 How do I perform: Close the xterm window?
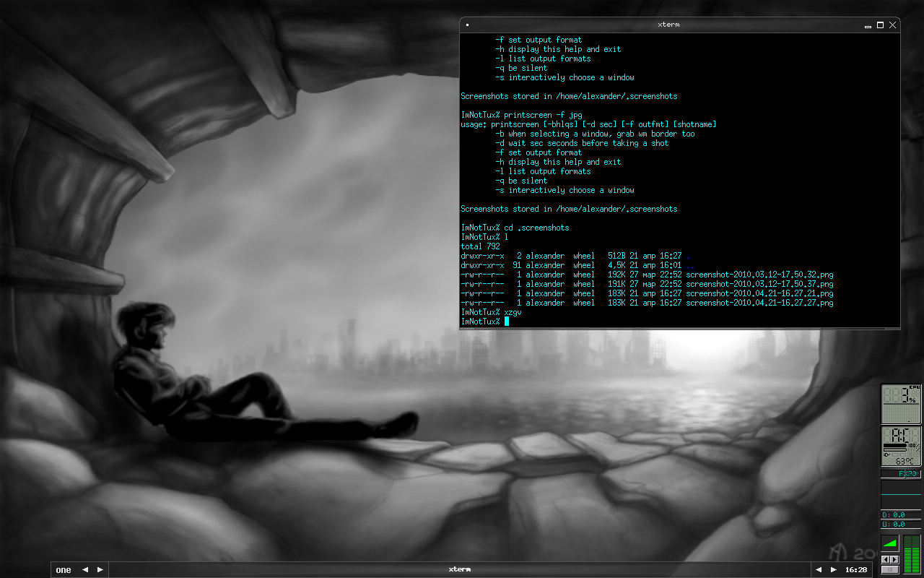point(893,25)
